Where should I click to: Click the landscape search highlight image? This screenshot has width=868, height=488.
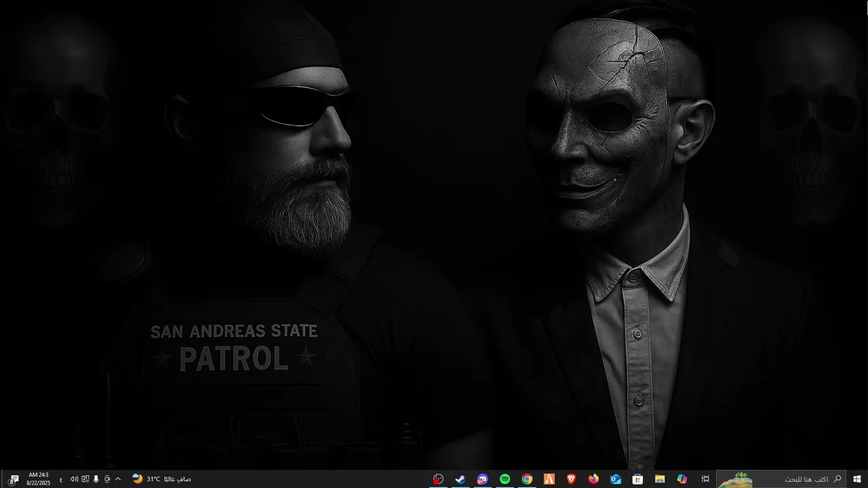(735, 480)
